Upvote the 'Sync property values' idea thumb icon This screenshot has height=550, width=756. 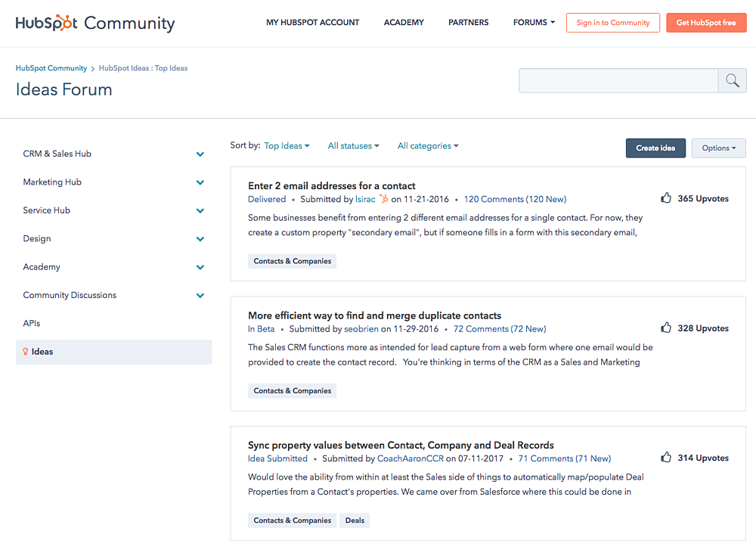click(x=666, y=457)
